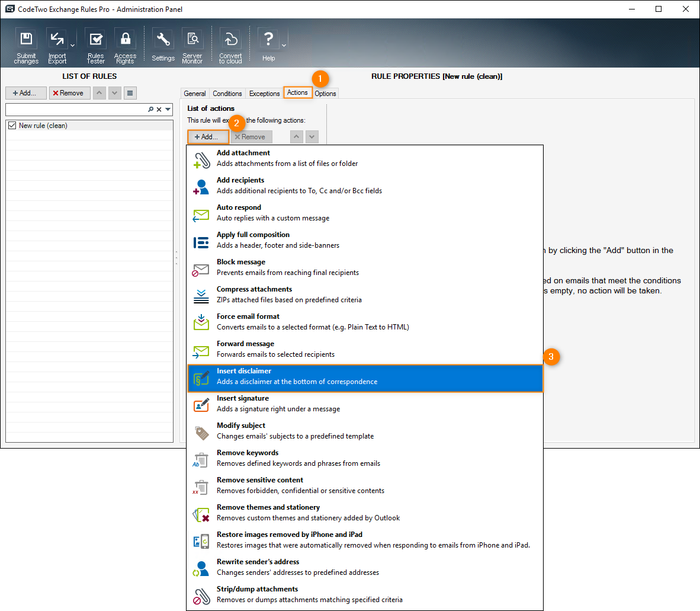Click the Submit changes toolbar icon
Image resolution: width=700 pixels, height=611 pixels.
26,46
